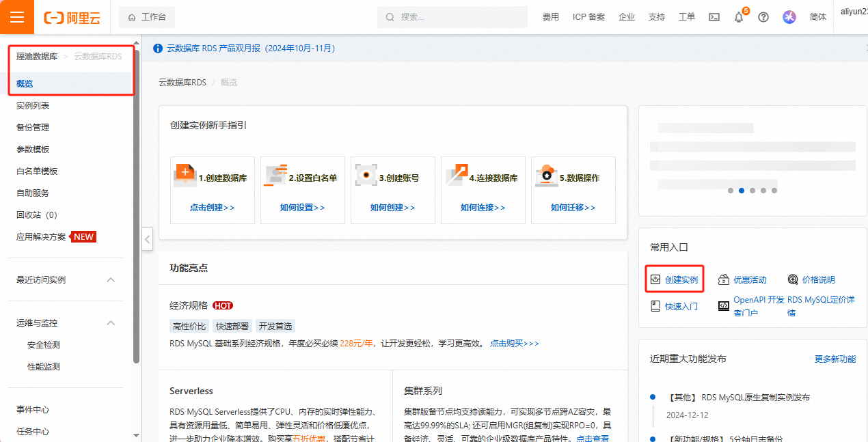Open 应用解决方案 in the sidebar

coord(41,237)
